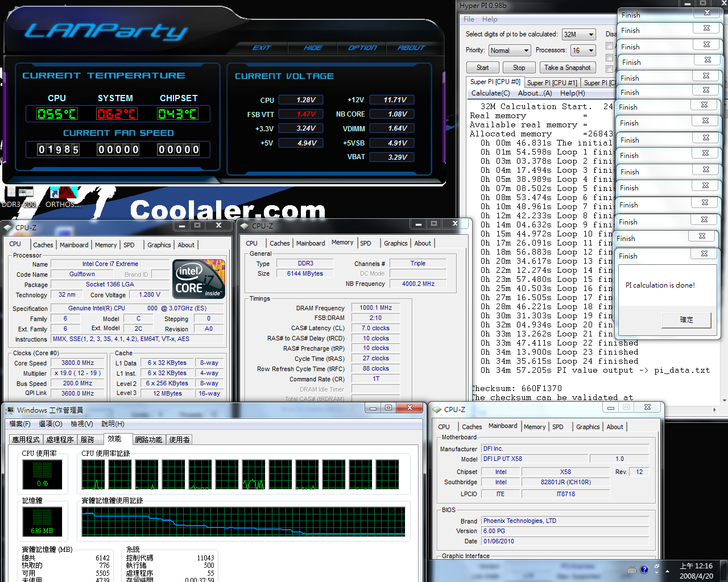
Task: Open the Priority Normal dropdown
Action: pyautogui.click(x=510, y=51)
